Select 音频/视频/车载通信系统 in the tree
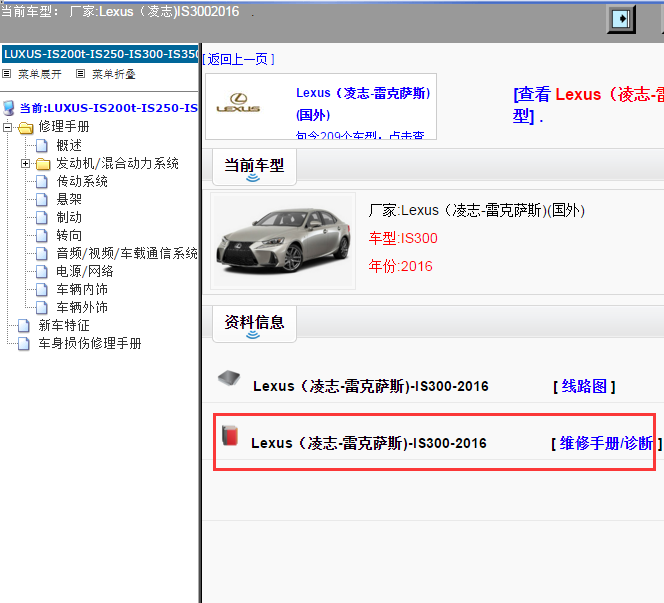This screenshot has width=664, height=603. tap(127, 254)
